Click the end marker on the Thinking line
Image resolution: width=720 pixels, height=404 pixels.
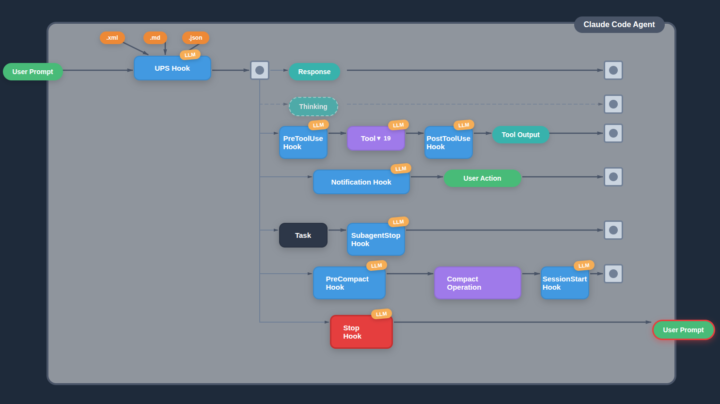click(x=613, y=104)
